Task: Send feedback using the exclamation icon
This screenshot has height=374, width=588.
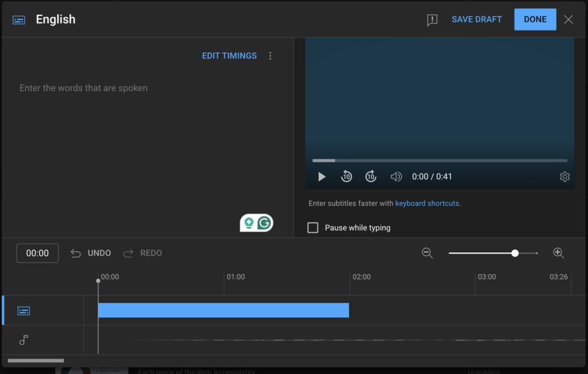Action: (x=432, y=19)
